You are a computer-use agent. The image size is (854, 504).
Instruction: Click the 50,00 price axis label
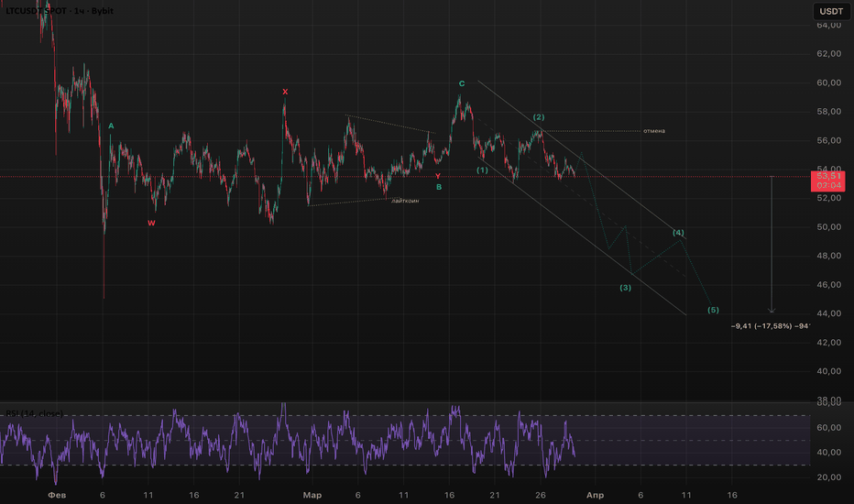point(829,226)
